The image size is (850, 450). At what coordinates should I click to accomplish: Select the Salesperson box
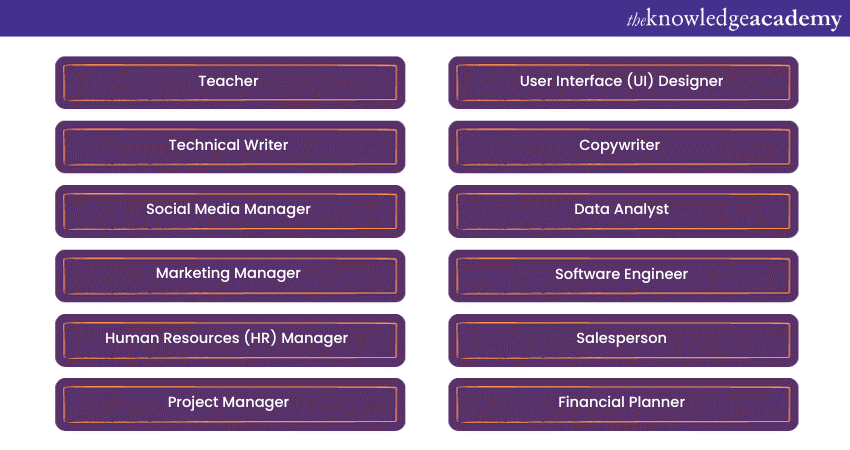622,338
